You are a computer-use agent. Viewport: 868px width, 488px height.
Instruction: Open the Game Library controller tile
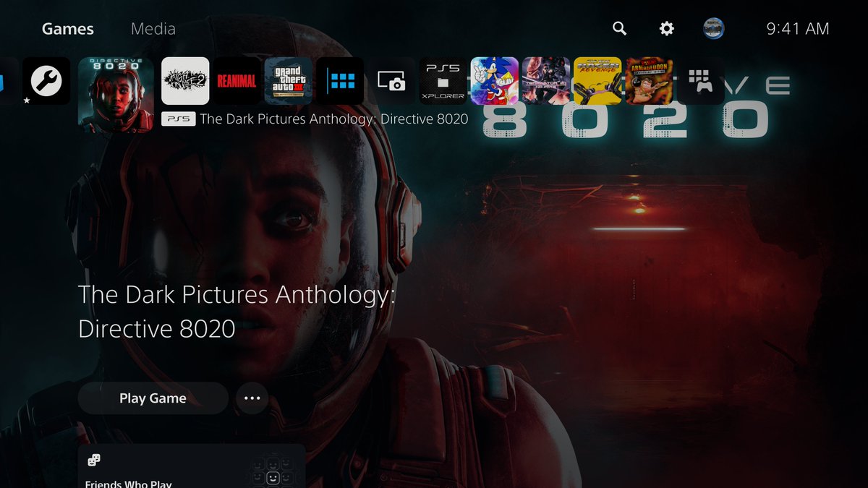701,81
